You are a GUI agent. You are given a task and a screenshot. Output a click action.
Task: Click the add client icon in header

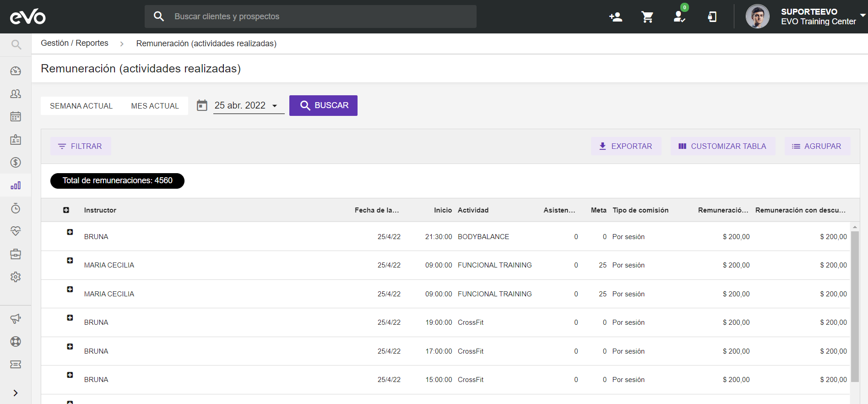pos(615,17)
